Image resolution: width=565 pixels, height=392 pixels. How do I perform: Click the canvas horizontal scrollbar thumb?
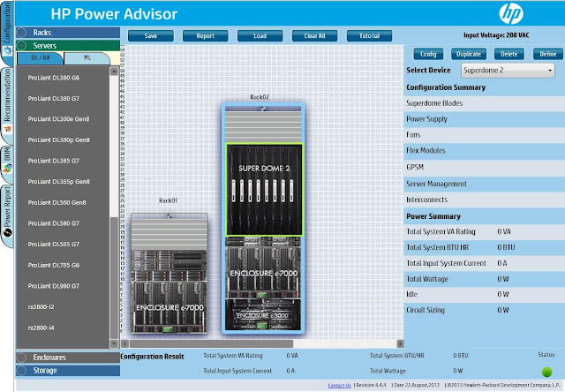211,343
